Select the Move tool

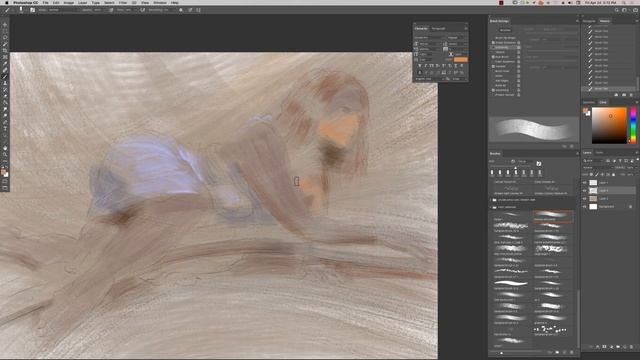coord(5,24)
